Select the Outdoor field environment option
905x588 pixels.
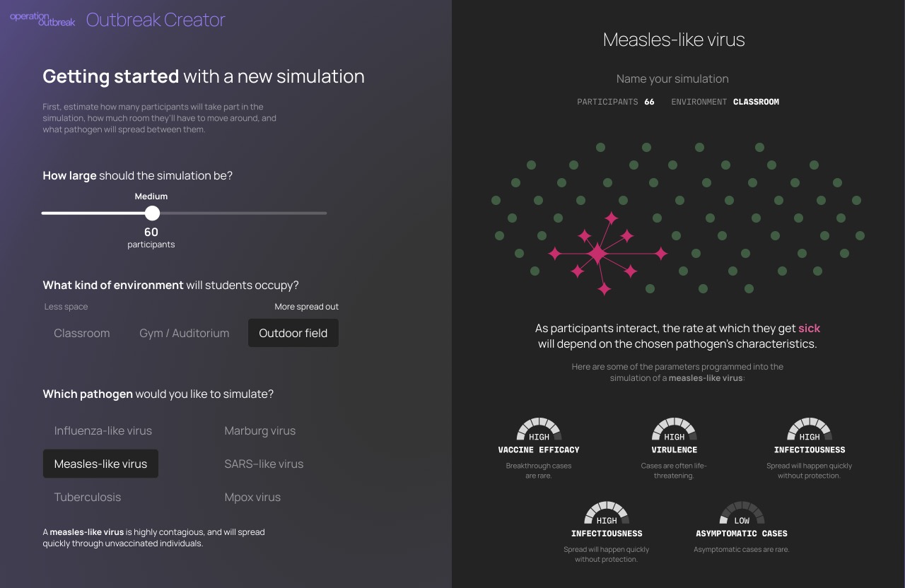click(x=293, y=332)
